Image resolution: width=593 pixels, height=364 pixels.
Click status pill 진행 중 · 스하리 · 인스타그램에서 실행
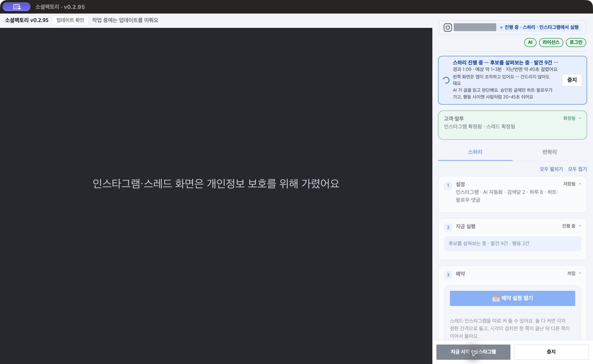pos(539,28)
